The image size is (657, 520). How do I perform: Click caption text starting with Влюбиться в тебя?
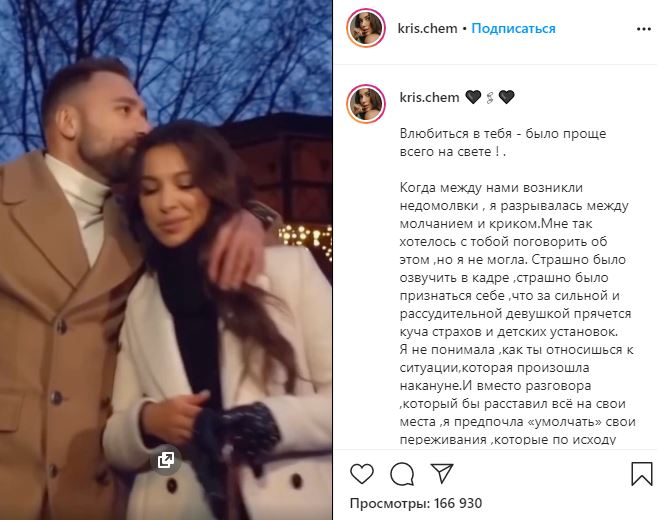pyautogui.click(x=503, y=142)
